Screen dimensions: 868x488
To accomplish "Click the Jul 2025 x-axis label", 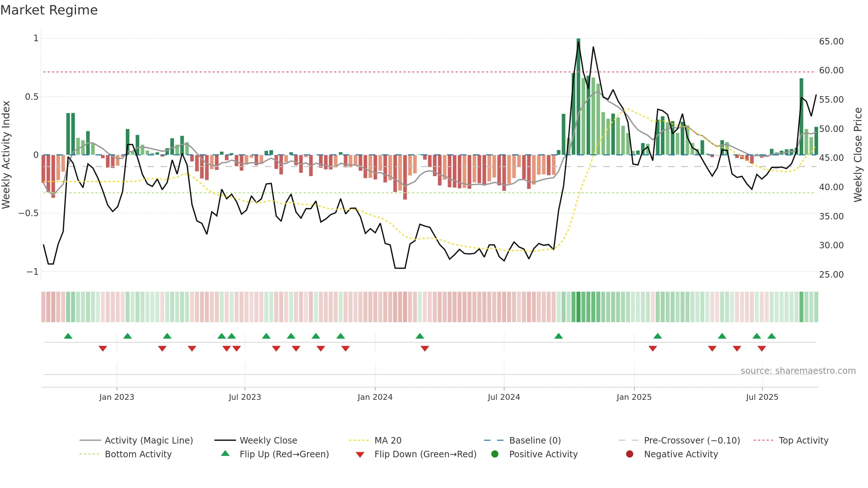I will coord(762,397).
